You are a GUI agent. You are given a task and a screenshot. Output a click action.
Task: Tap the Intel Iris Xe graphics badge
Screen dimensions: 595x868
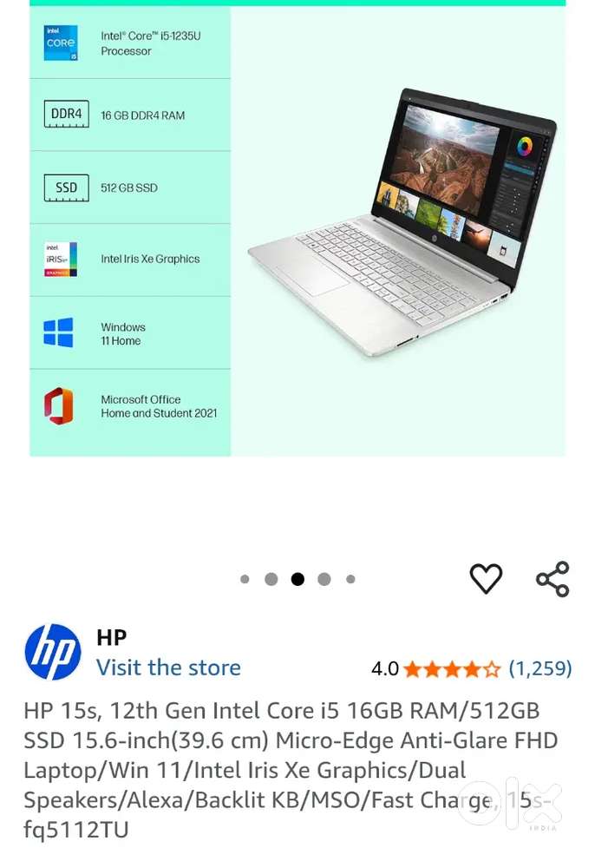coord(61,259)
